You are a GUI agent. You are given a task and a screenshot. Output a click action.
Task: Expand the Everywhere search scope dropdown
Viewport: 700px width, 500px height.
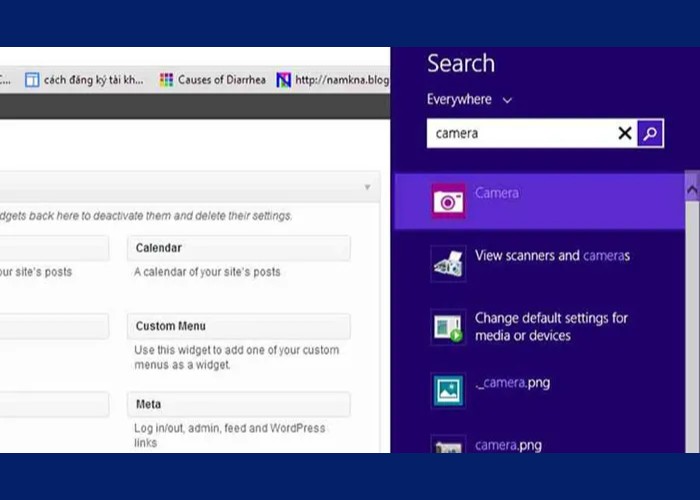[469, 100]
